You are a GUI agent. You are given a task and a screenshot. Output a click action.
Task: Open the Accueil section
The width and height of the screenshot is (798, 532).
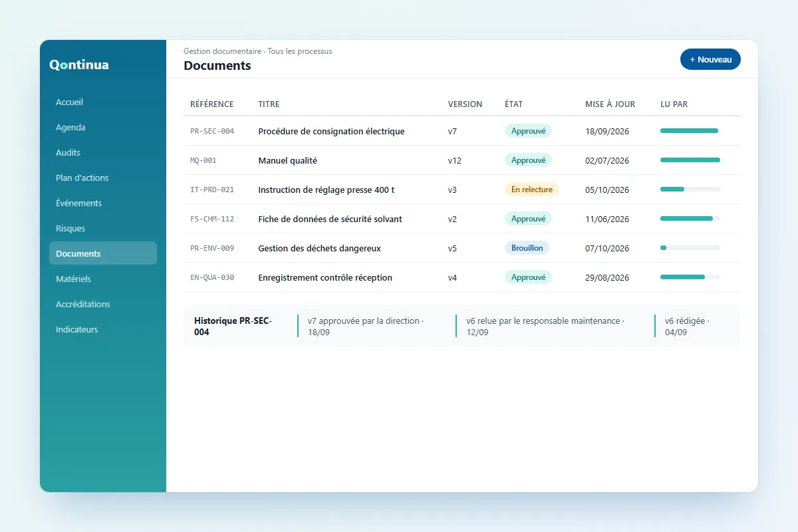pyautogui.click(x=103, y=102)
